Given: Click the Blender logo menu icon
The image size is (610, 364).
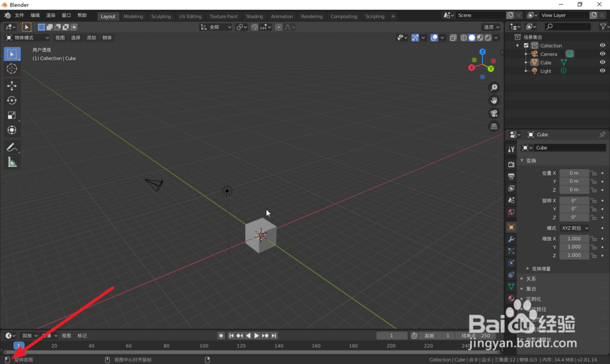Looking at the screenshot, I should click(7, 16).
